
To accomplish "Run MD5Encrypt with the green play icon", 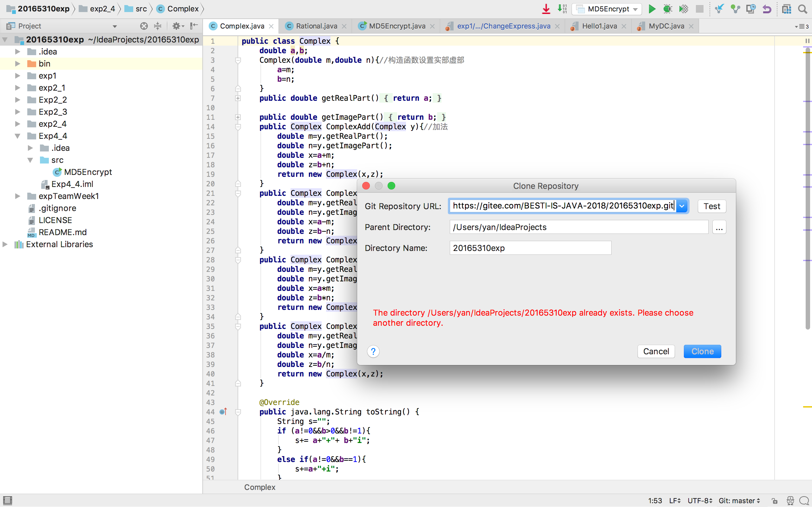I will point(652,9).
